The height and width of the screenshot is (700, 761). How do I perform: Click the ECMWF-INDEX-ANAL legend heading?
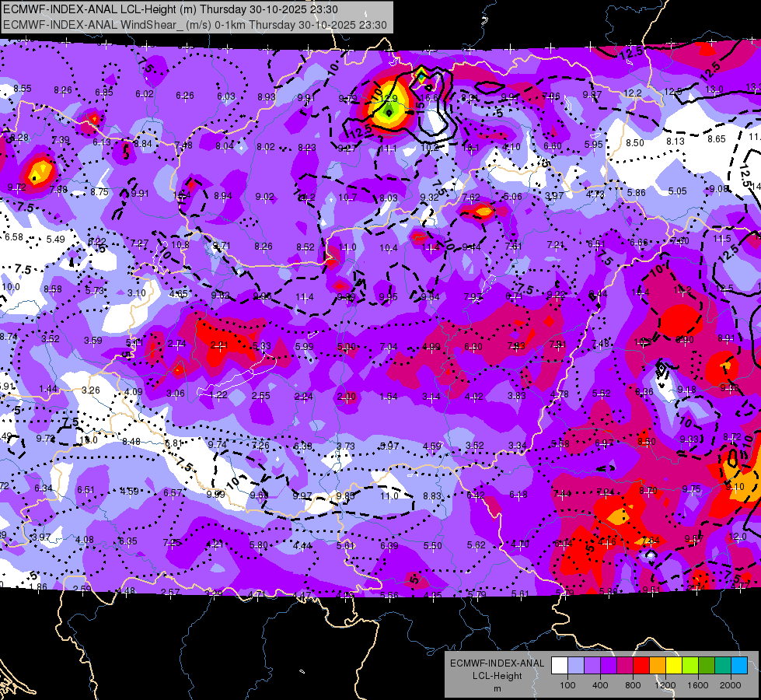point(497,663)
